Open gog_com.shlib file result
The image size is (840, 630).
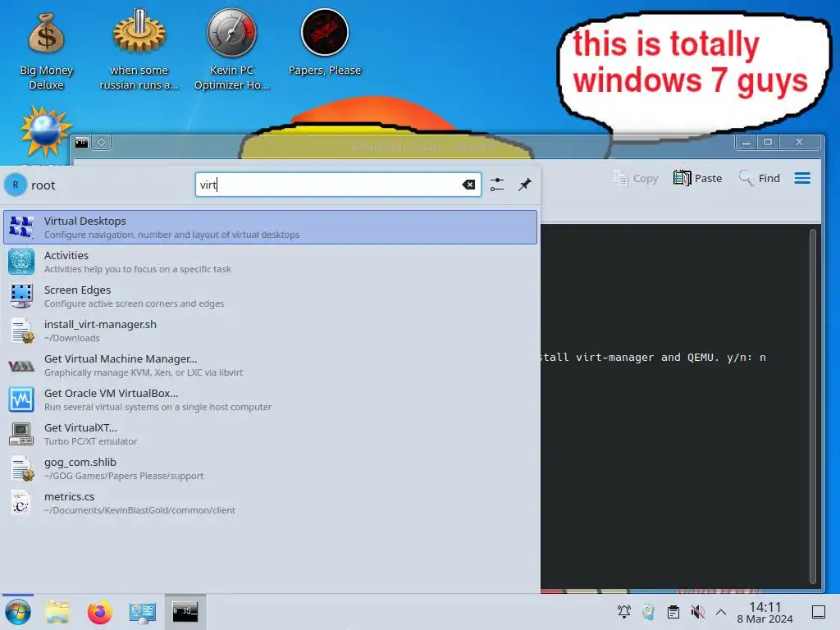click(x=270, y=468)
